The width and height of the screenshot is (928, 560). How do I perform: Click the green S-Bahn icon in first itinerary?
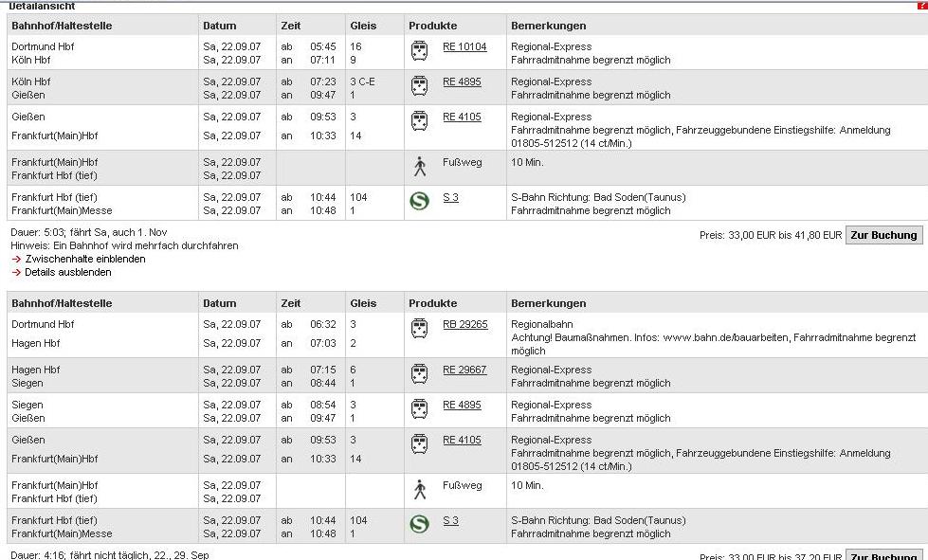419,201
